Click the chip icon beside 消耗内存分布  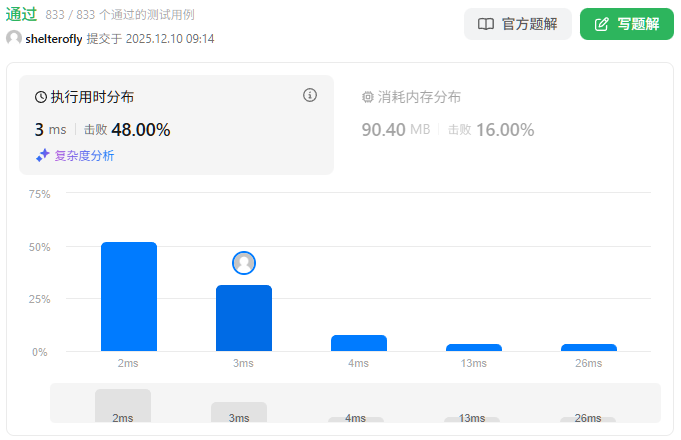pyautogui.click(x=367, y=97)
